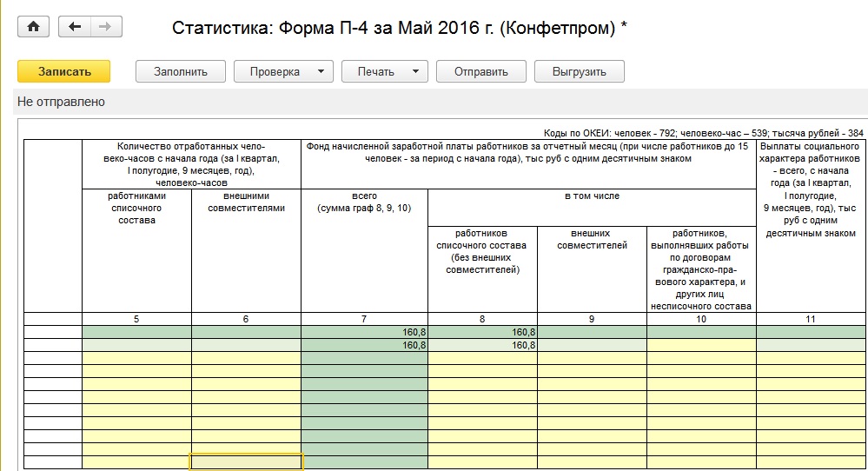
Task: Send the report via Отправить
Action: pos(481,71)
